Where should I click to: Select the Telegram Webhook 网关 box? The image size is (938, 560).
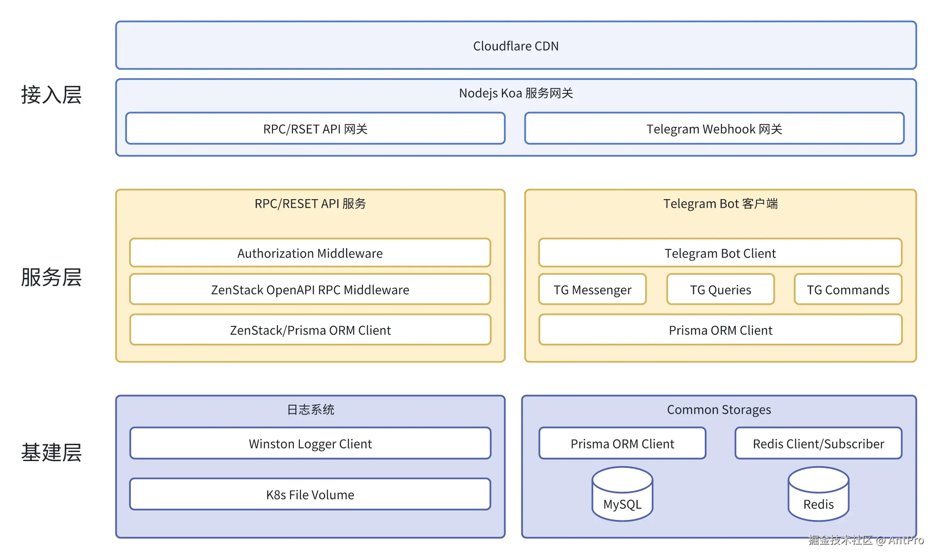click(714, 129)
